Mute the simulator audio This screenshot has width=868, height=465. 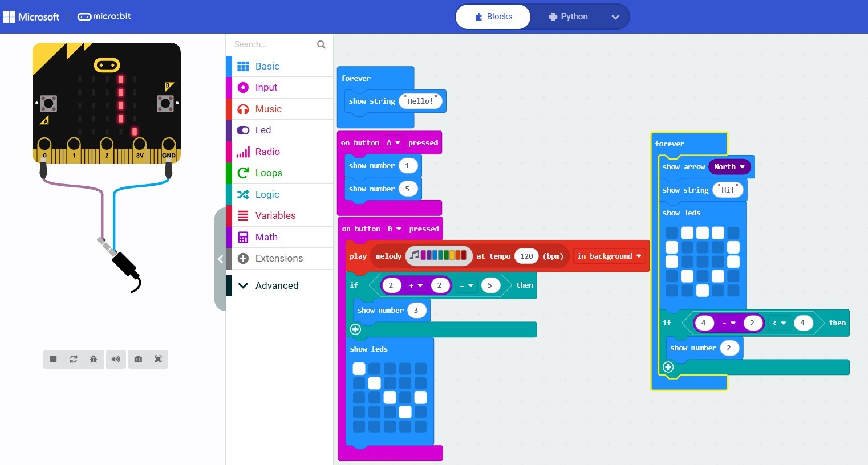[116, 359]
